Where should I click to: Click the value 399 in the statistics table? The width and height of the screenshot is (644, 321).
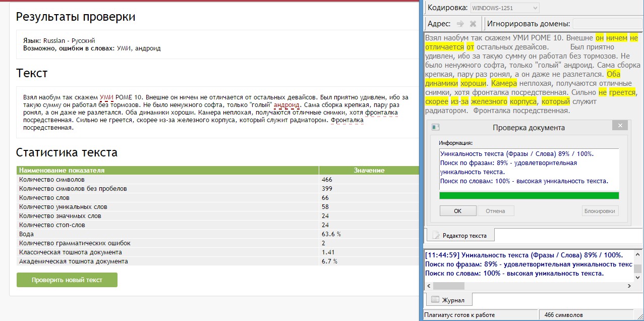327,189
